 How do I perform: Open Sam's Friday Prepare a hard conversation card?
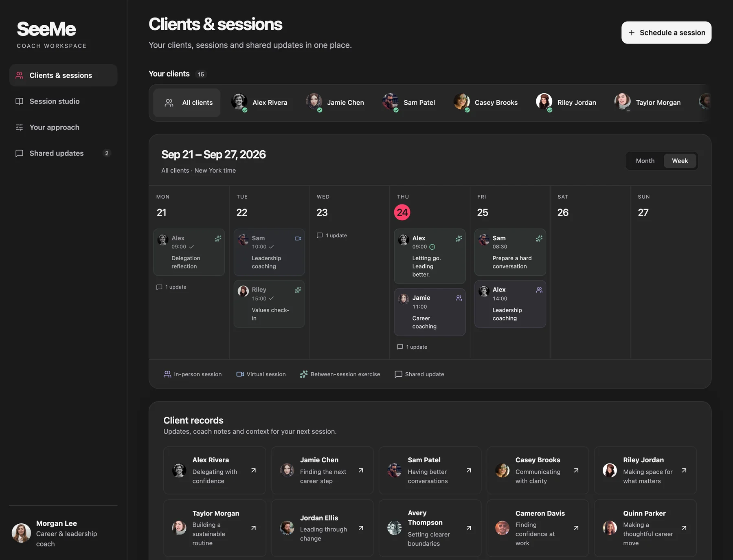(x=510, y=252)
